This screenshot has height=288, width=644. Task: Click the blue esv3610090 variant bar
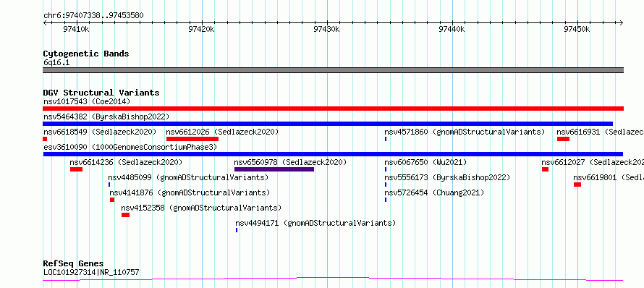[x=333, y=154]
